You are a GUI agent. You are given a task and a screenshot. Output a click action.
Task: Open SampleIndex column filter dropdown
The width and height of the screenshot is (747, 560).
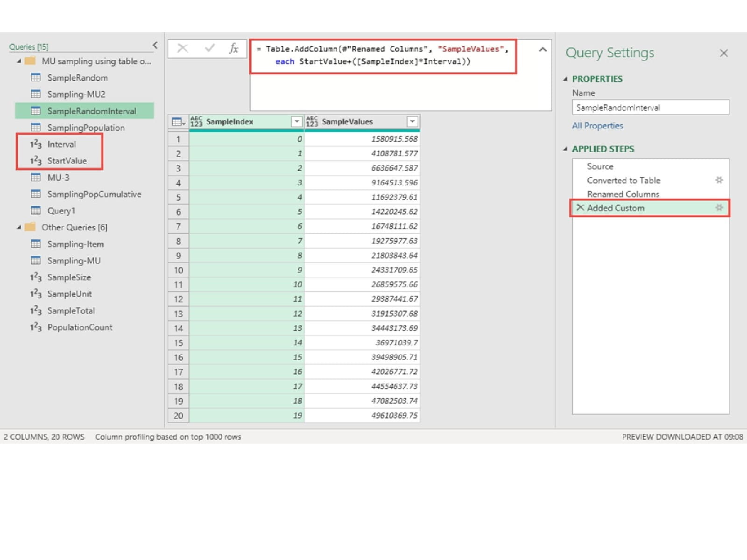pos(296,122)
